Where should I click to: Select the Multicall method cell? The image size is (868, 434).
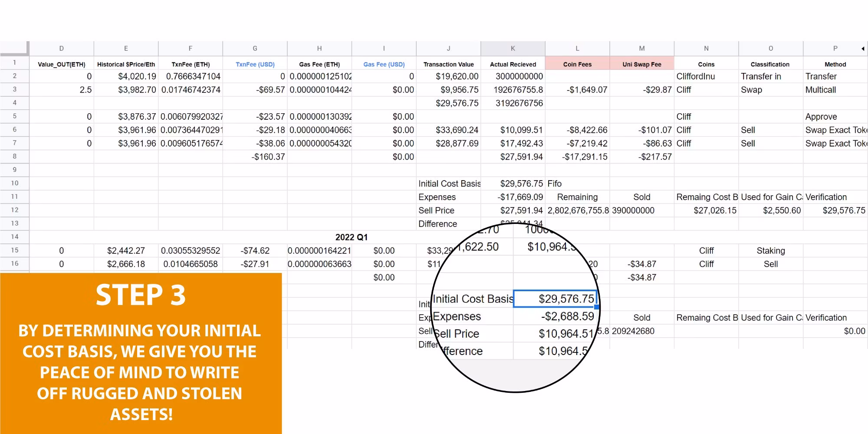(x=820, y=90)
